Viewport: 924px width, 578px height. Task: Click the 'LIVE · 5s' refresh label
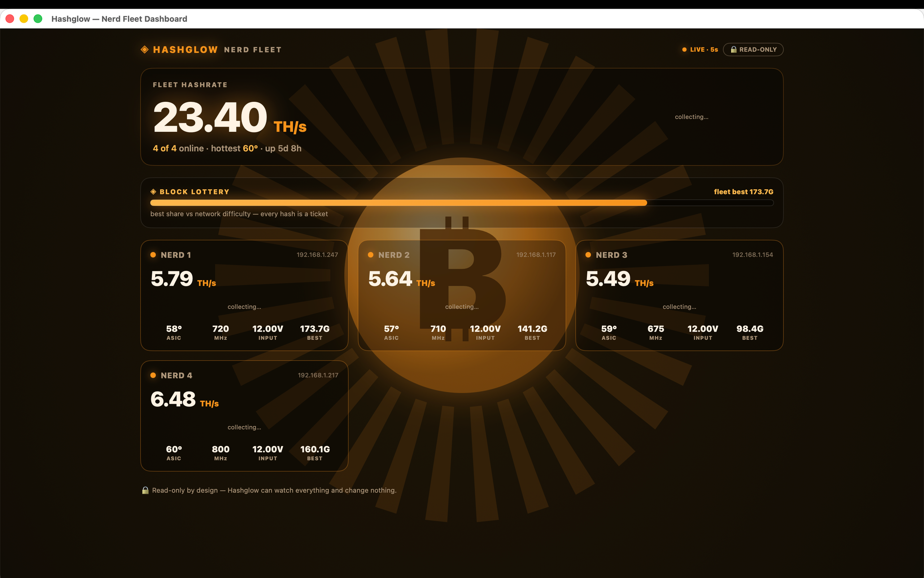point(704,50)
